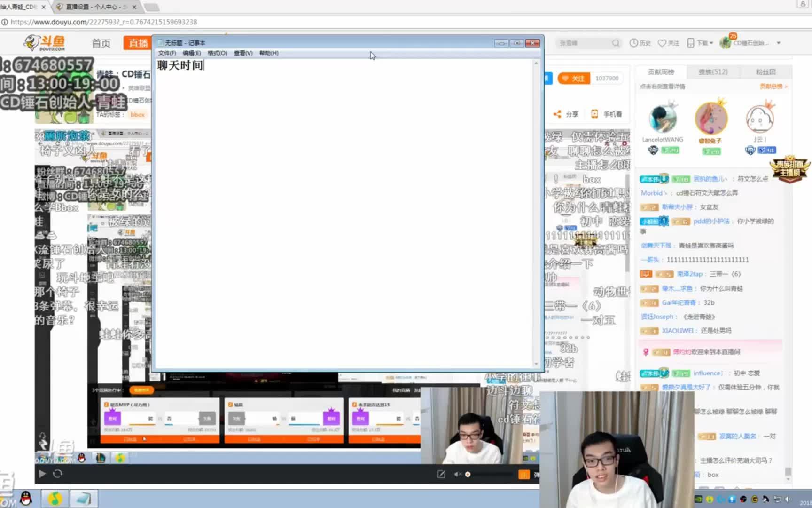Click the second-ranked contributor's avatar

coord(711,119)
